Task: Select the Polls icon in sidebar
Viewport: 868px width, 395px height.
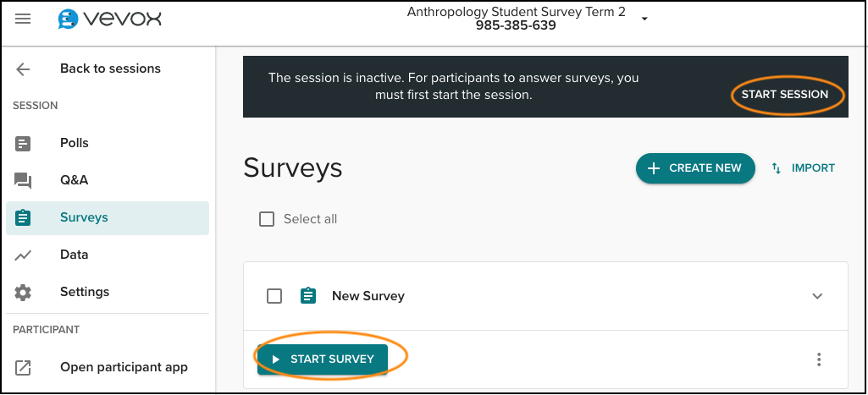Action: (23, 144)
